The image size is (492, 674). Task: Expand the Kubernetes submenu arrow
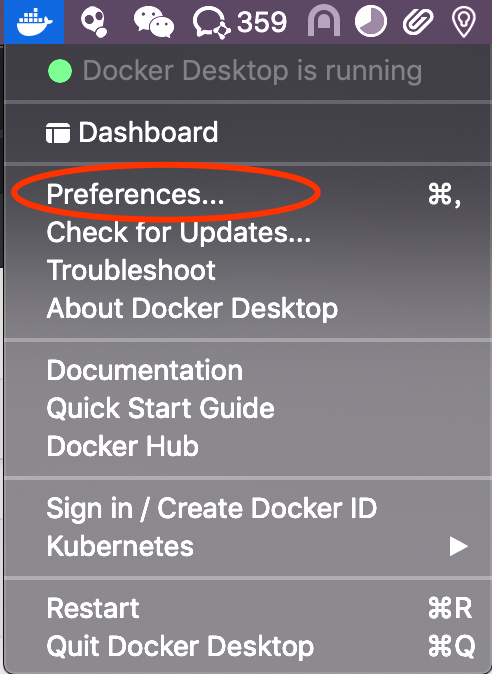[x=458, y=547]
